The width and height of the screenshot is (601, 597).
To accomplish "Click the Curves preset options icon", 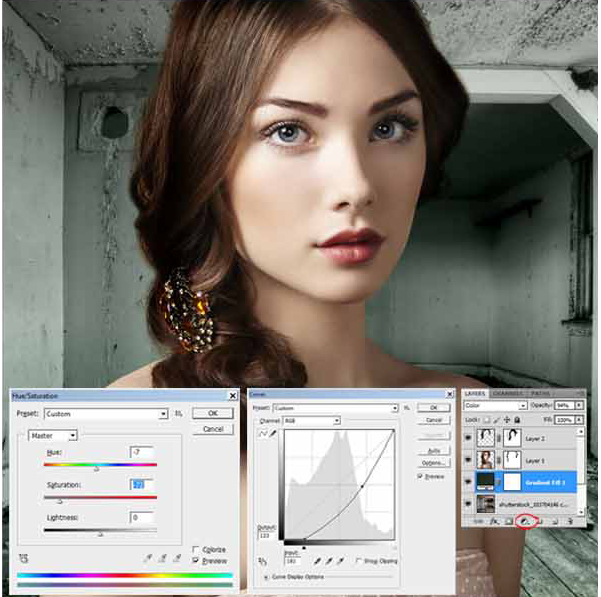I will [x=407, y=408].
